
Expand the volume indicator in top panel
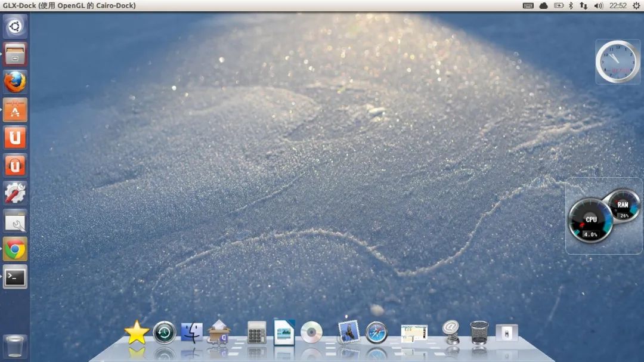point(597,5)
